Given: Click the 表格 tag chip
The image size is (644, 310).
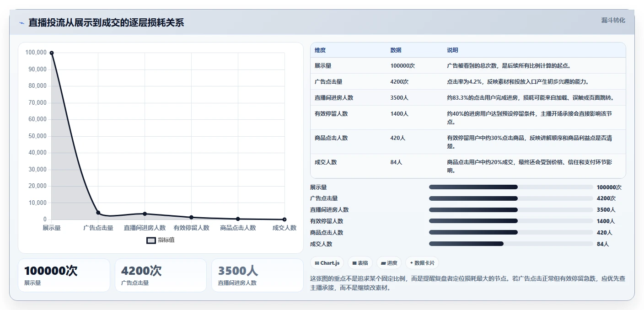Looking at the screenshot, I should pyautogui.click(x=360, y=263).
